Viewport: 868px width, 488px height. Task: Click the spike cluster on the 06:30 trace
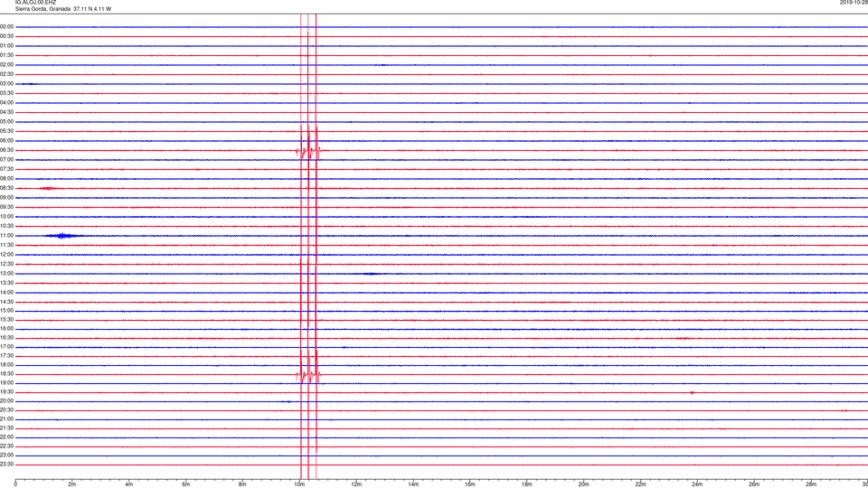tap(308, 150)
